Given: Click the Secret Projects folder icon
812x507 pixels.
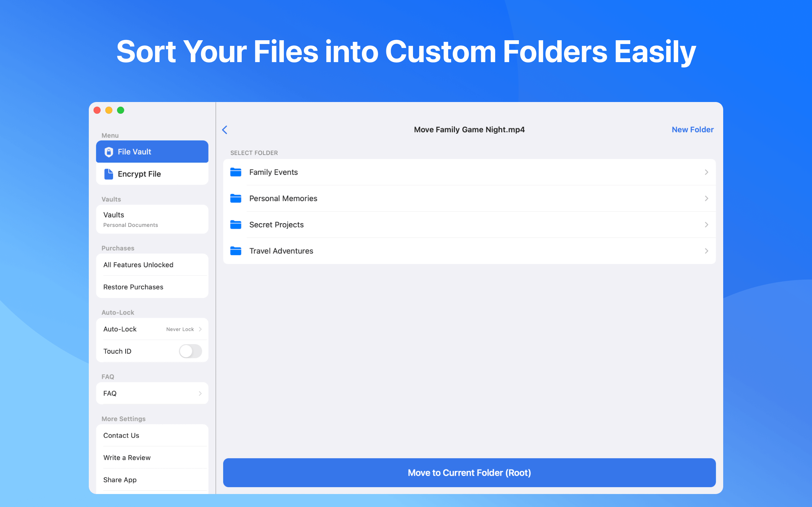Looking at the screenshot, I should (x=236, y=225).
